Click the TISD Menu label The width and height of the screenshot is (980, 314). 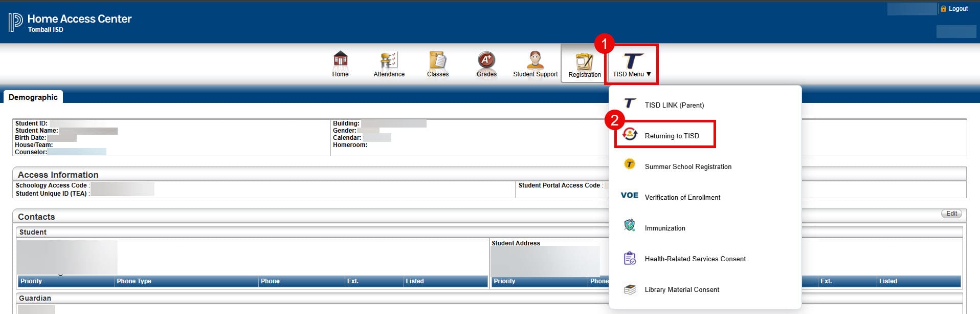click(x=628, y=74)
